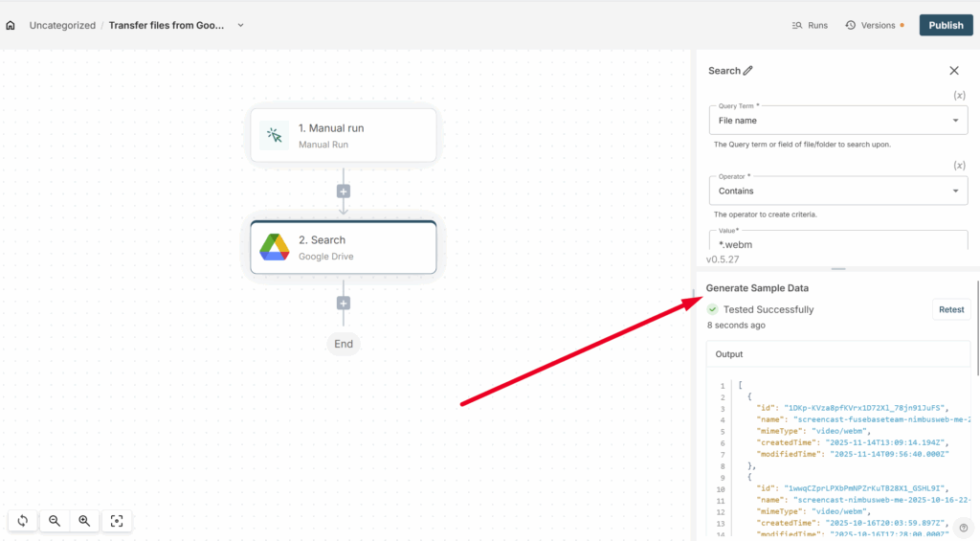Click the Publish button
980x541 pixels.
click(946, 25)
